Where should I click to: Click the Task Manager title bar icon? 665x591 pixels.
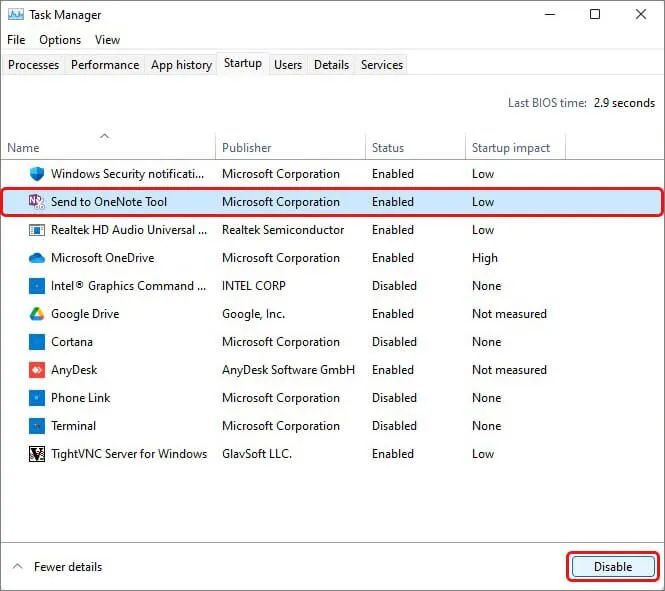(16, 15)
